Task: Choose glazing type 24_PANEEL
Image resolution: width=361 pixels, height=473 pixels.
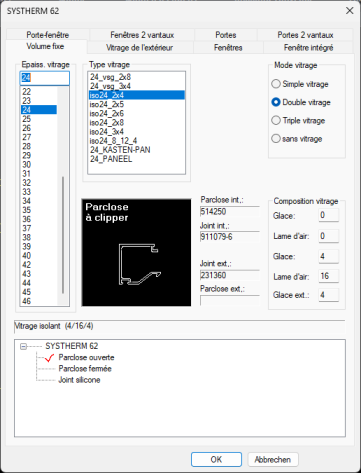Action: click(x=136, y=159)
